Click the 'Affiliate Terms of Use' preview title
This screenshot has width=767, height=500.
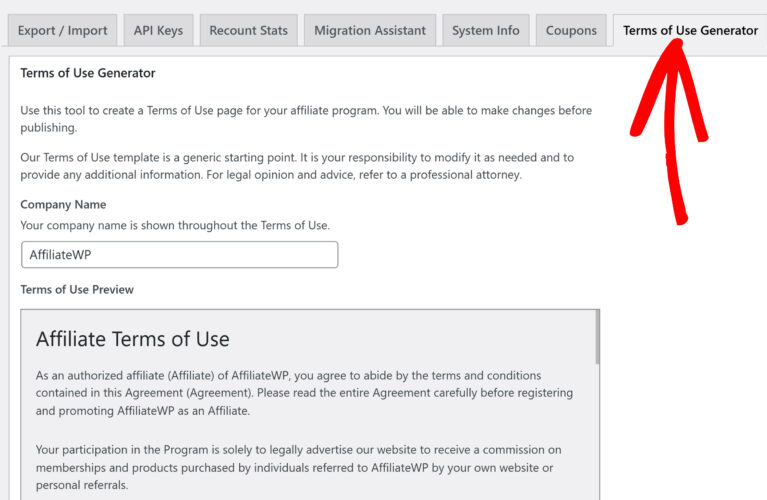point(133,339)
